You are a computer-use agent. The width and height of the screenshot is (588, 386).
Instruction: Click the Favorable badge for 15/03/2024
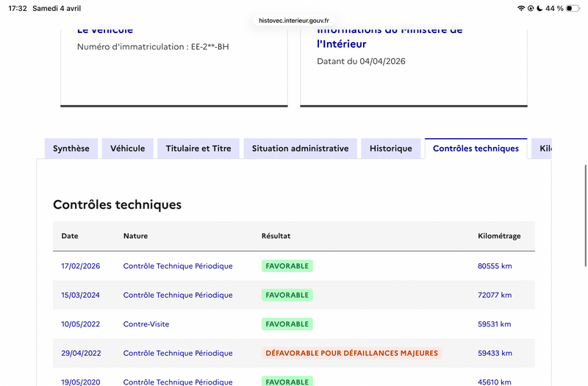287,295
